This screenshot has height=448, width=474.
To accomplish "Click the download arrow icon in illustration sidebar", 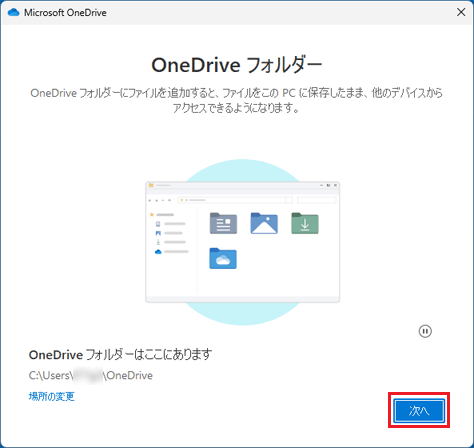I will coord(158,242).
